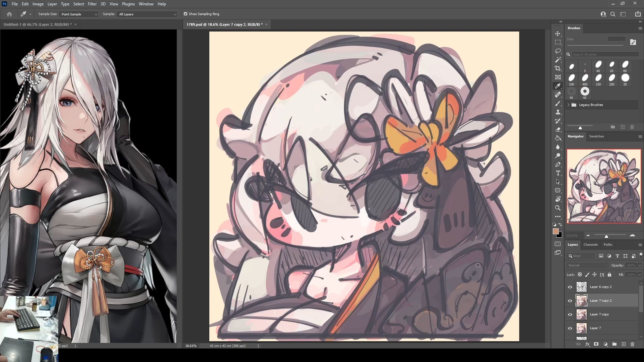Click the foreground color swatch
644x362 pixels.
pyautogui.click(x=556, y=231)
